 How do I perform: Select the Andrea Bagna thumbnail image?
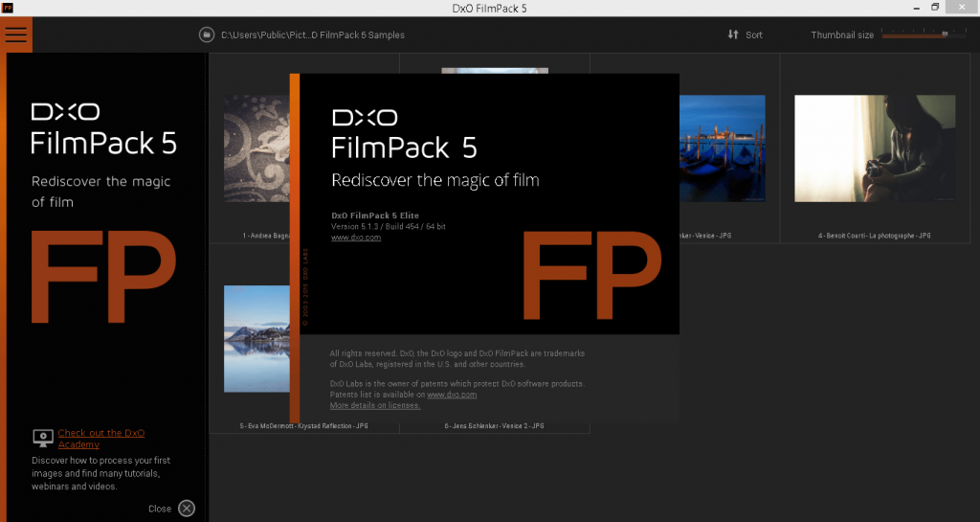click(x=256, y=148)
